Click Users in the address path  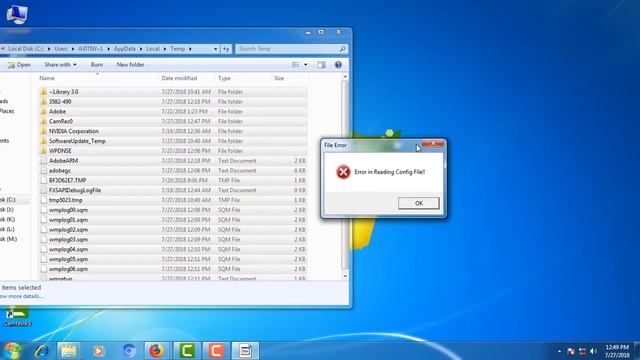pyautogui.click(x=61, y=49)
